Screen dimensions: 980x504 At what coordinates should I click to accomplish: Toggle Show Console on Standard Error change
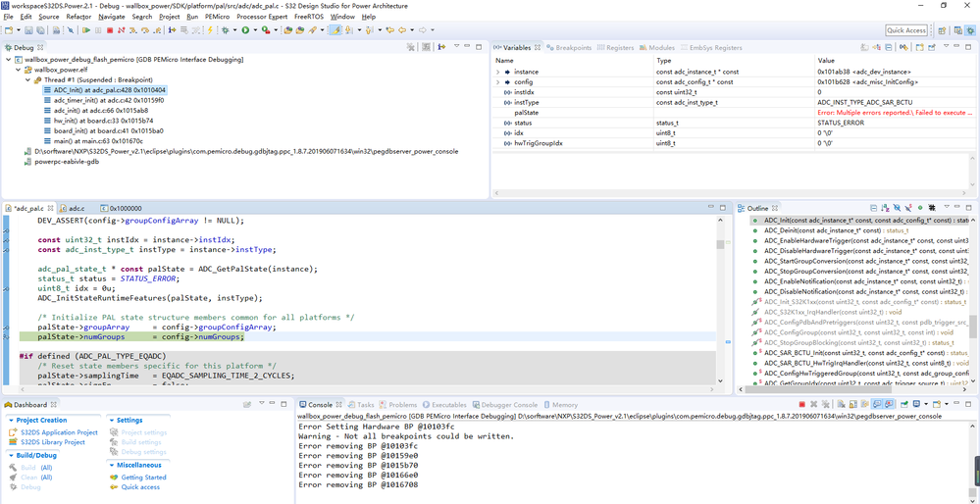pos(889,404)
